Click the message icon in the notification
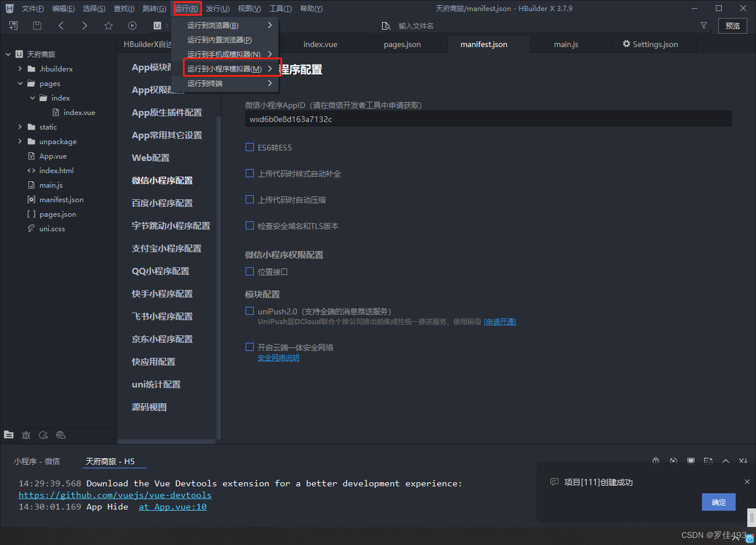 (x=555, y=482)
